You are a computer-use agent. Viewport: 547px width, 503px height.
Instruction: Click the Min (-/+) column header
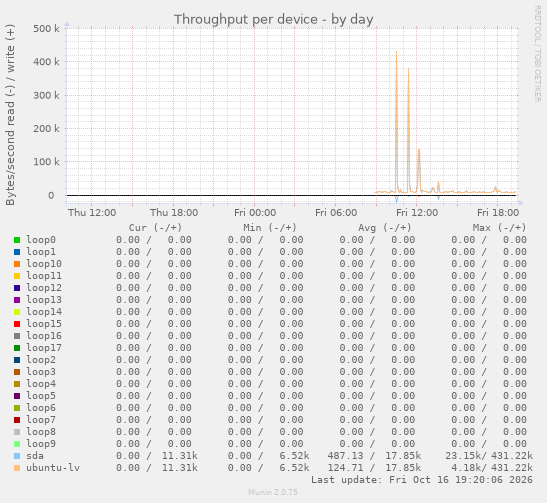[x=270, y=228]
